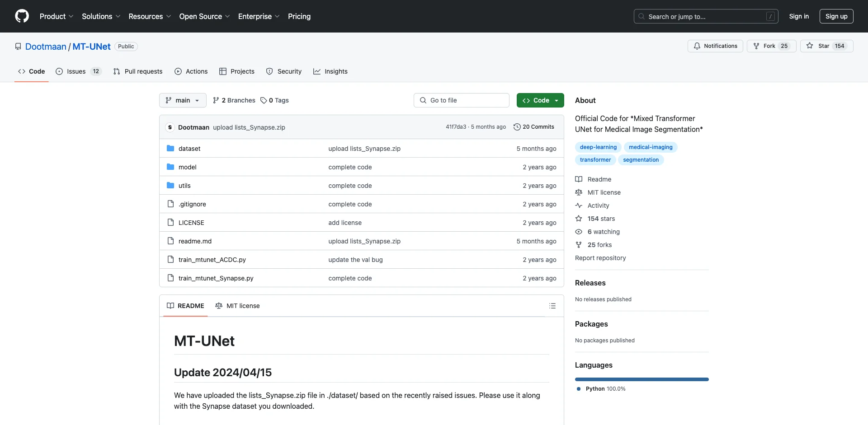View the 20 Commits link

pyautogui.click(x=534, y=127)
